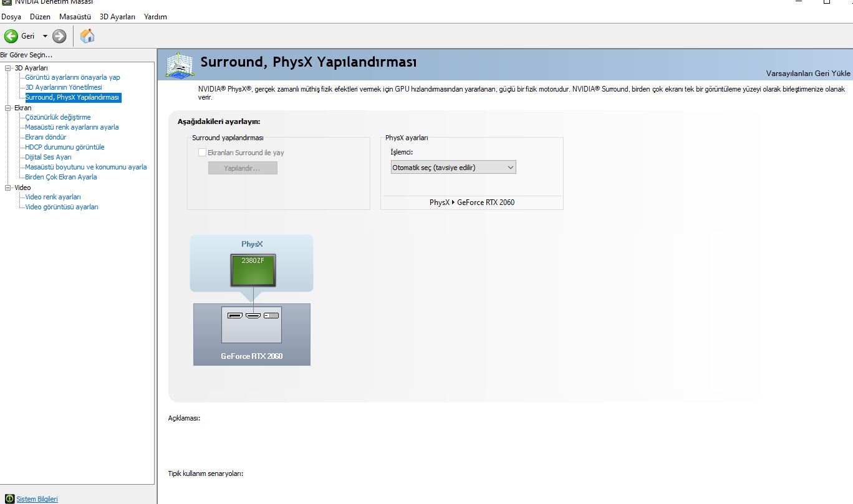Click the 'PhysX ▸ GeForce RTX 2060' status text
The image size is (853, 504).
472,202
